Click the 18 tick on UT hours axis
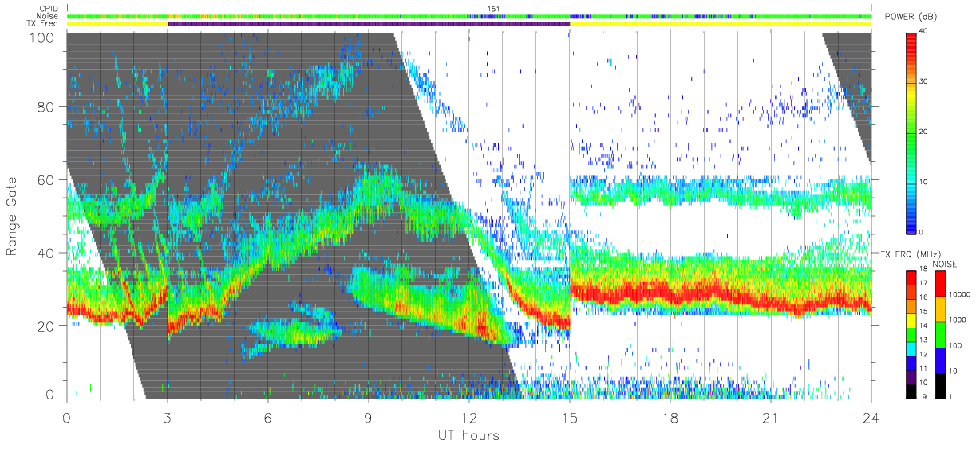The height and width of the screenshot is (452, 980). [x=670, y=417]
